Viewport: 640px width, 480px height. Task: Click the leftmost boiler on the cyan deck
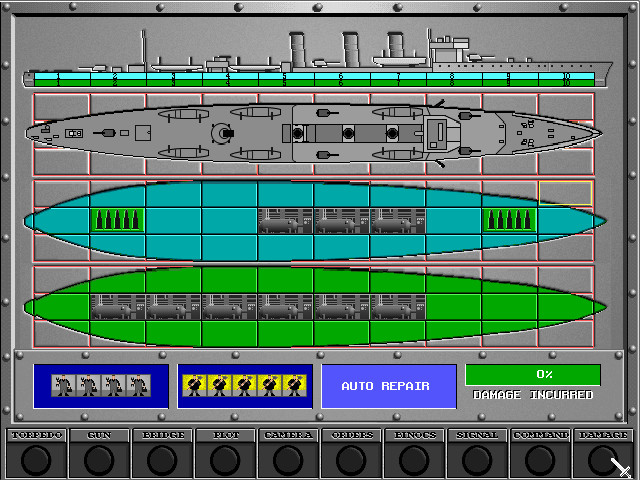(285, 220)
